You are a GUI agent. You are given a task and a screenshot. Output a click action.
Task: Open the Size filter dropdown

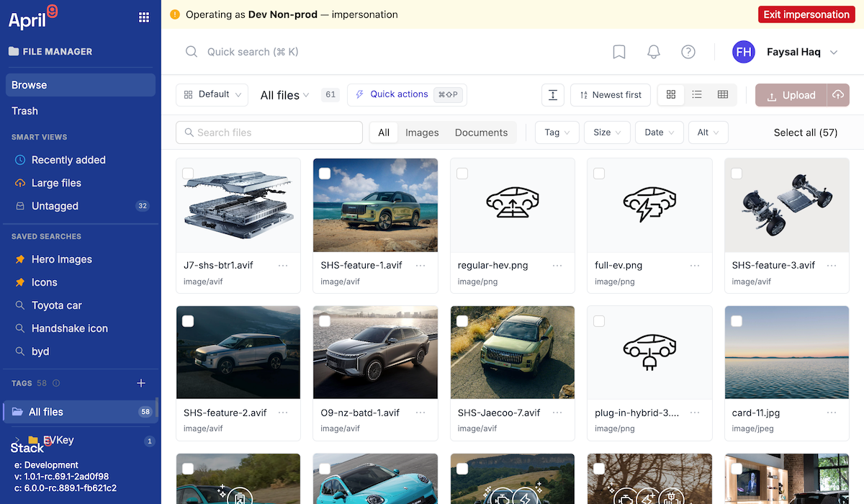608,132
